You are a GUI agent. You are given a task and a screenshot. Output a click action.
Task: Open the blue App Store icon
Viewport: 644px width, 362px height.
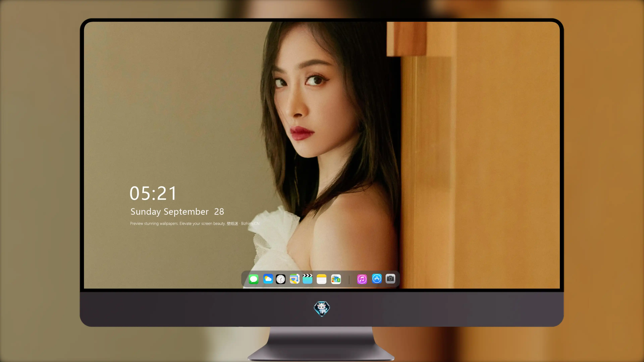(377, 279)
